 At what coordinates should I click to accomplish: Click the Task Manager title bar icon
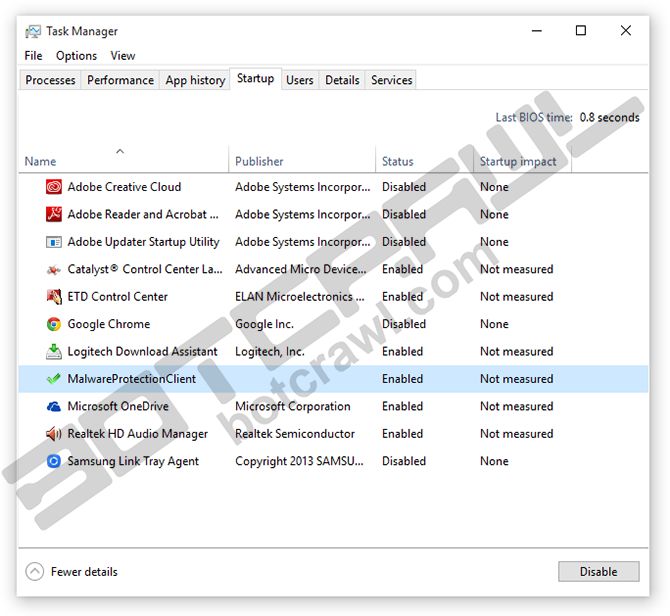pos(33,31)
